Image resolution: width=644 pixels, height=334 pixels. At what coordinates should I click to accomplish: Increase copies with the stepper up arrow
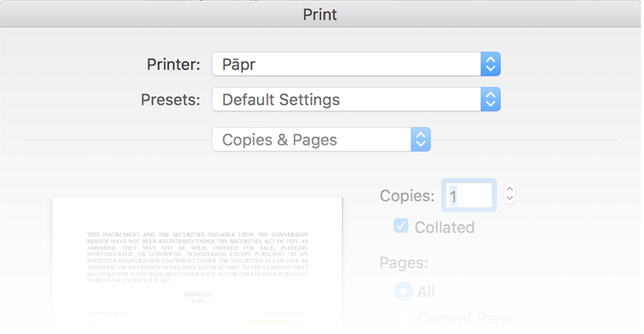pos(510,189)
